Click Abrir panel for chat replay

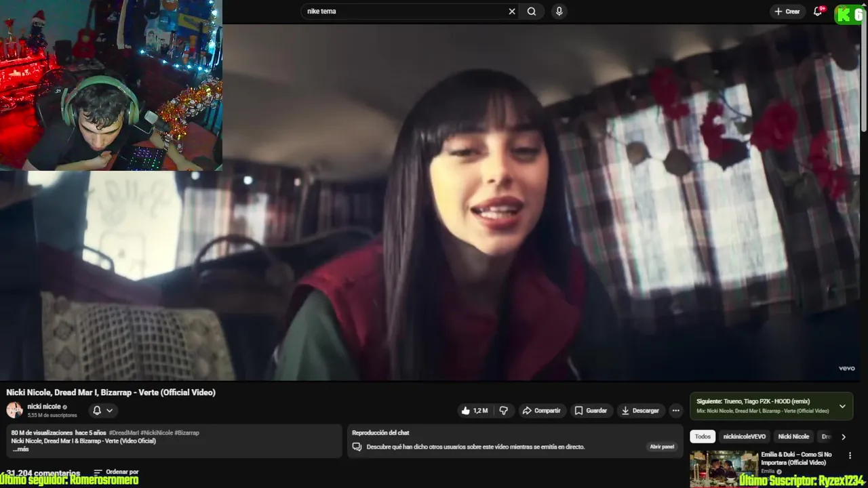662,447
